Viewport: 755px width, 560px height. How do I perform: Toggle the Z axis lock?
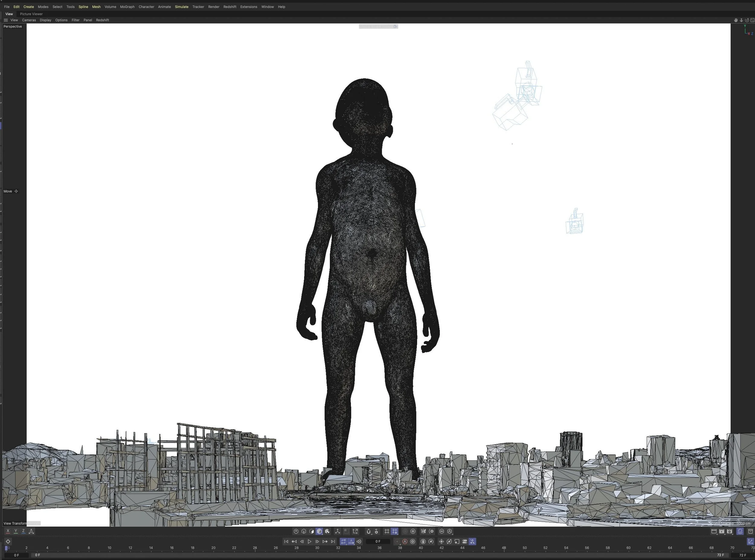pyautogui.click(x=23, y=531)
